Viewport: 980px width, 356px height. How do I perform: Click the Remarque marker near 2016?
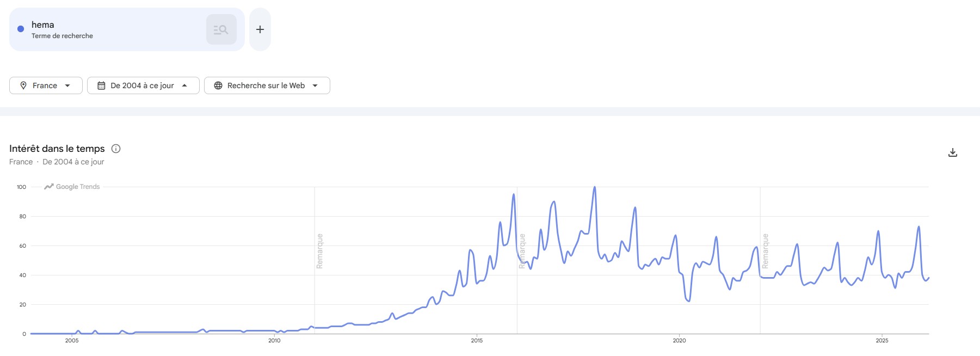point(522,251)
